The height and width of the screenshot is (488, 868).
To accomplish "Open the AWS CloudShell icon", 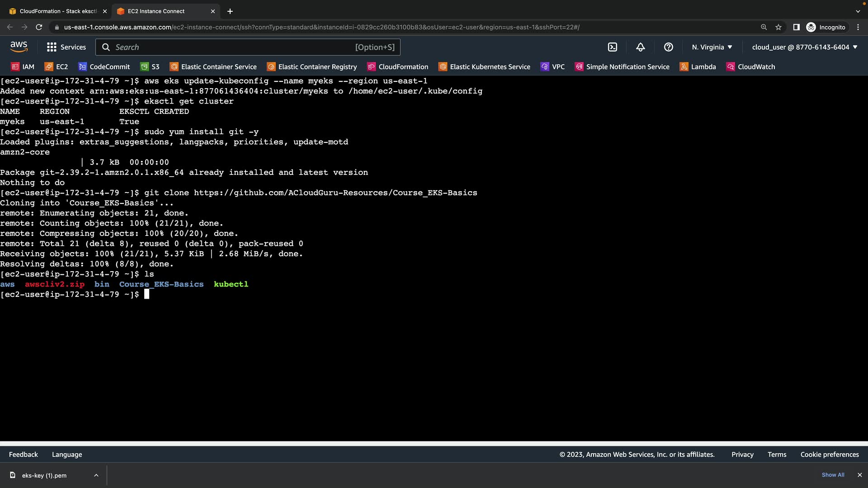I will coord(613,47).
